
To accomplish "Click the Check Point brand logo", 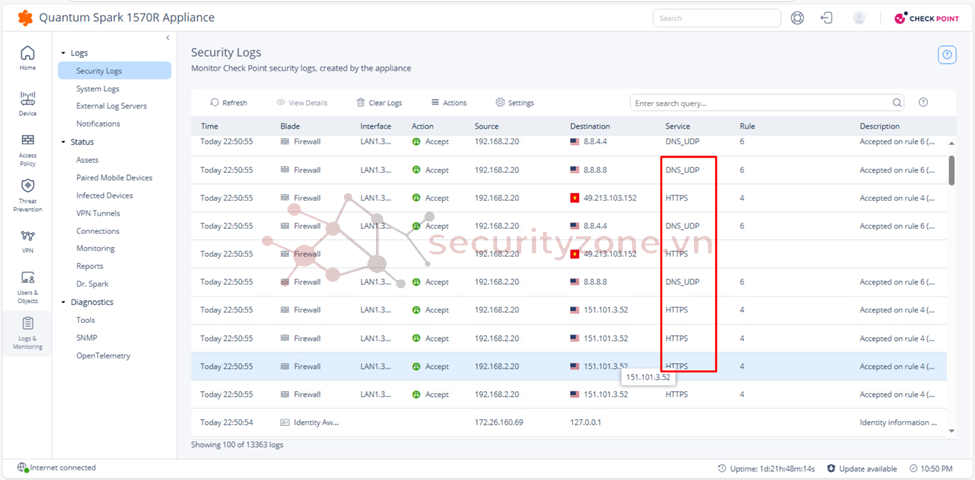I will pyautogui.click(x=926, y=18).
